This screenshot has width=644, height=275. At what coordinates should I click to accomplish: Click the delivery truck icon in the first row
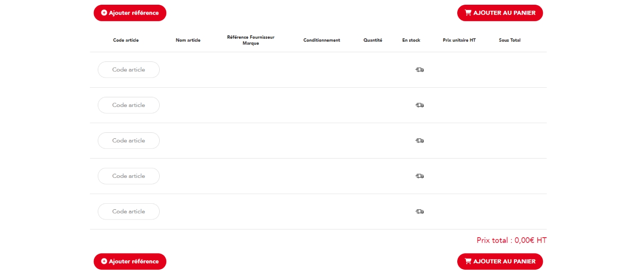(419, 70)
